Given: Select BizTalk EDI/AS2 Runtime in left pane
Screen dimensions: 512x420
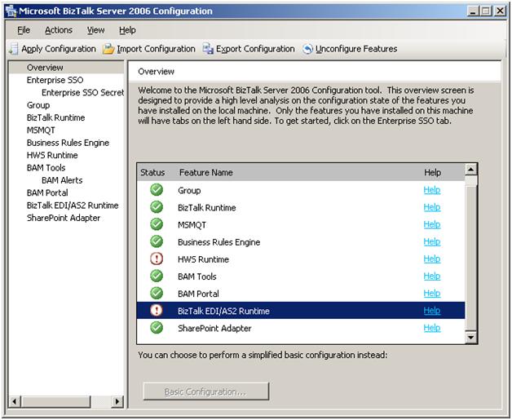Looking at the screenshot, I should click(73, 206).
